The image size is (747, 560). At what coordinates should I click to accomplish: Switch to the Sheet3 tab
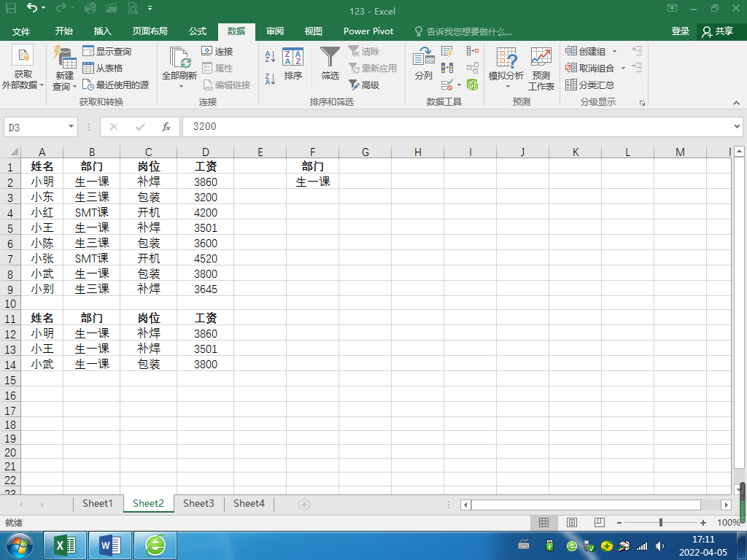pos(198,503)
